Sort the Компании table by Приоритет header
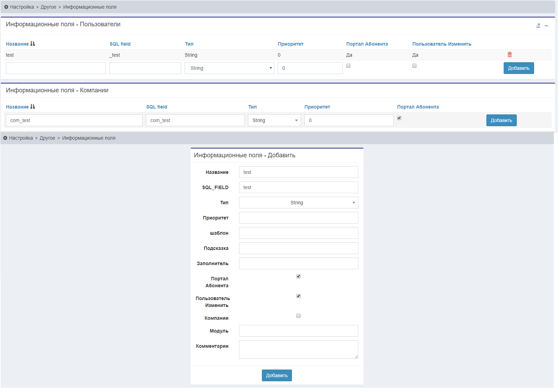This screenshot has width=559, height=392. [x=317, y=107]
